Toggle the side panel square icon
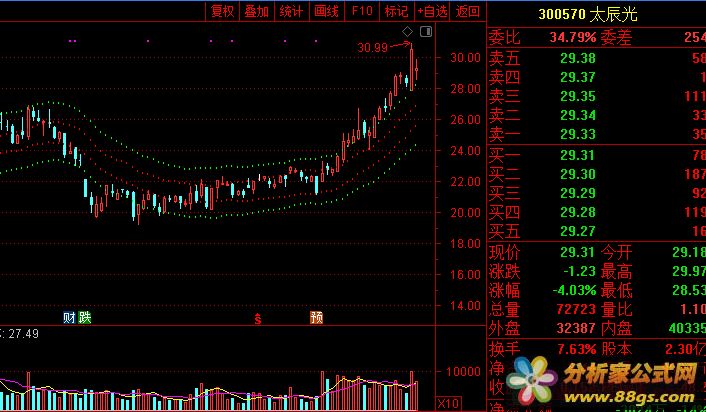This screenshot has width=706, height=412. [426, 31]
